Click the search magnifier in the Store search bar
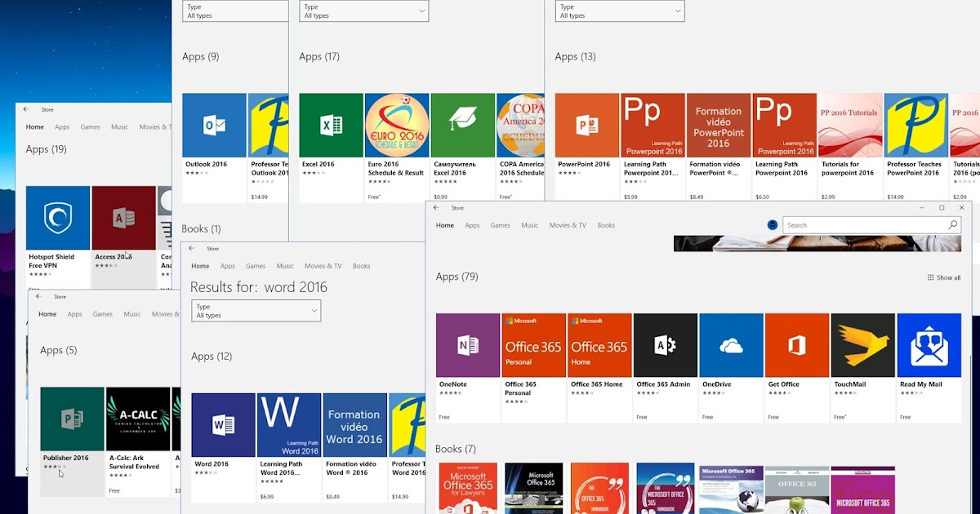 pos(952,224)
